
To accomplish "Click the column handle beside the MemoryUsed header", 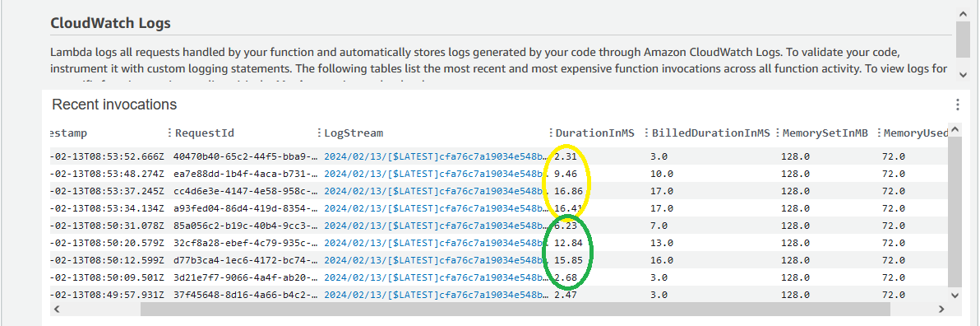I will click(879, 133).
